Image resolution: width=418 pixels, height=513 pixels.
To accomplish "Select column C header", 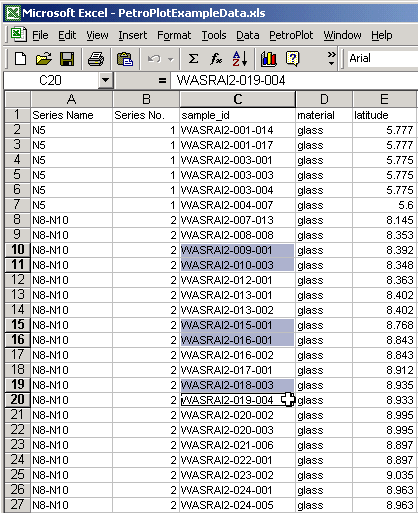I will pyautogui.click(x=237, y=99).
